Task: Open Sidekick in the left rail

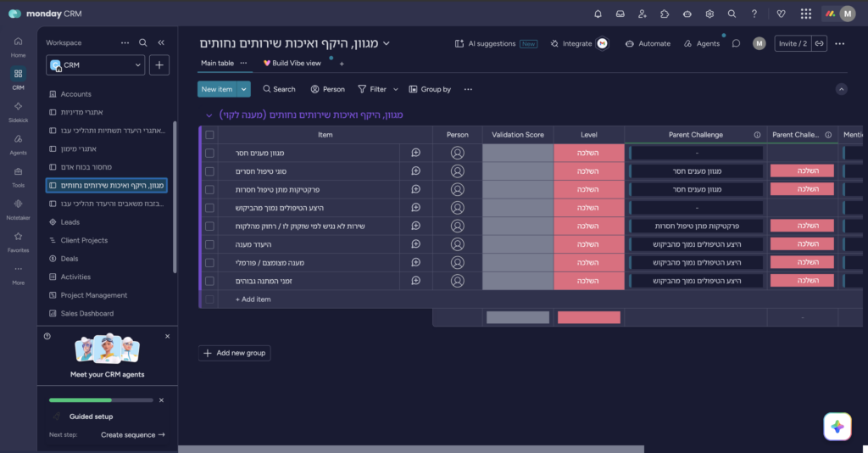Action: coord(19,112)
